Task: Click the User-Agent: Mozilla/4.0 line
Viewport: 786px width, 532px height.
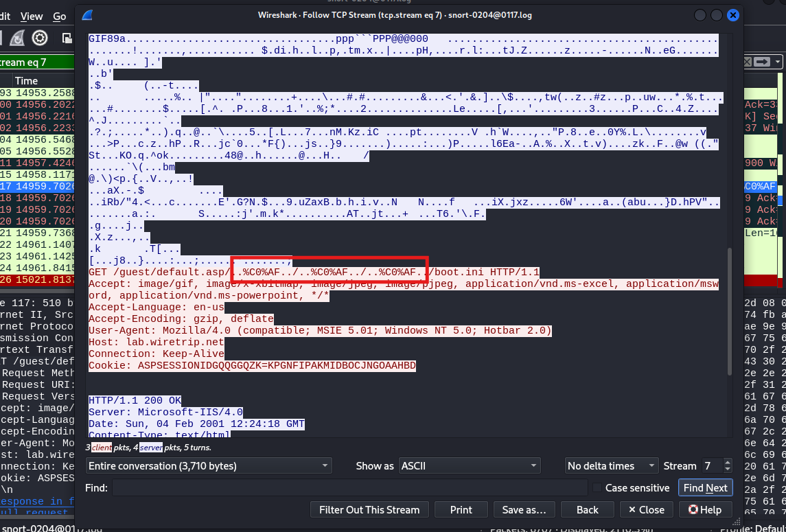Action: [x=320, y=331]
